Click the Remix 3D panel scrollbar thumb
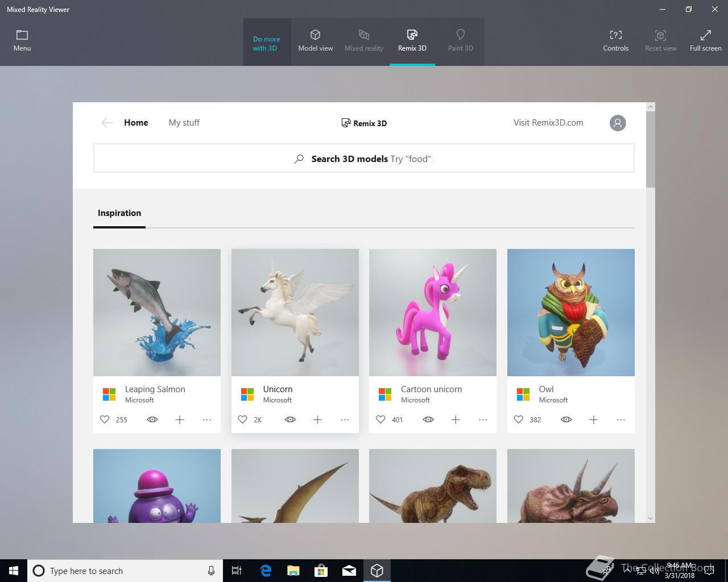Screen dimensions: 728x582 pyautogui.click(x=651, y=149)
